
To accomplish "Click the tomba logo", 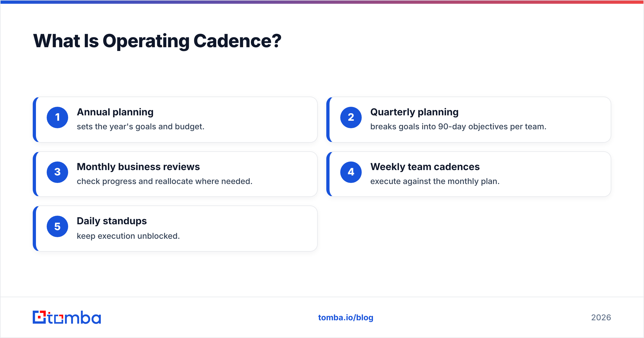I will (67, 317).
